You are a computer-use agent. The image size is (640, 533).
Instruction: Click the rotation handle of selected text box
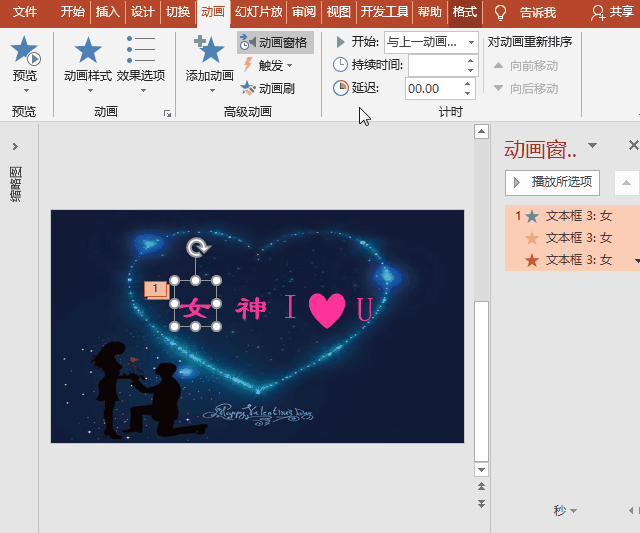point(198,247)
